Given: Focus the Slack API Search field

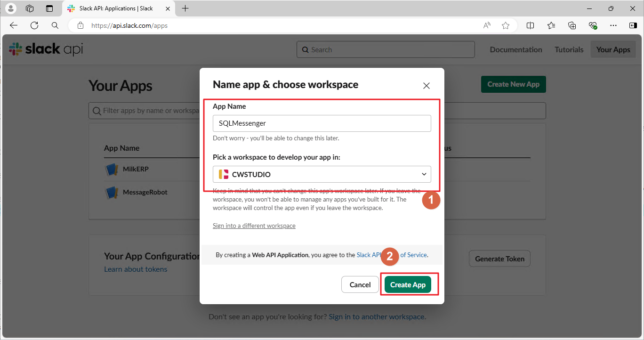Looking at the screenshot, I should [386, 49].
